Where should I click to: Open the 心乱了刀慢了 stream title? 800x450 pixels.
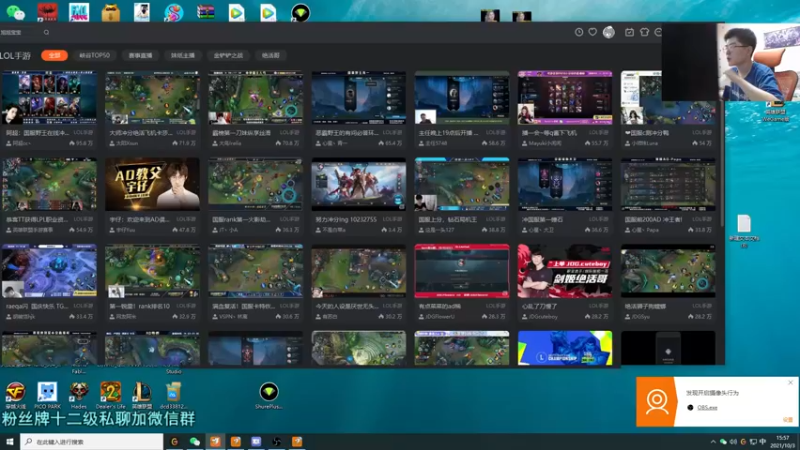pyautogui.click(x=539, y=306)
